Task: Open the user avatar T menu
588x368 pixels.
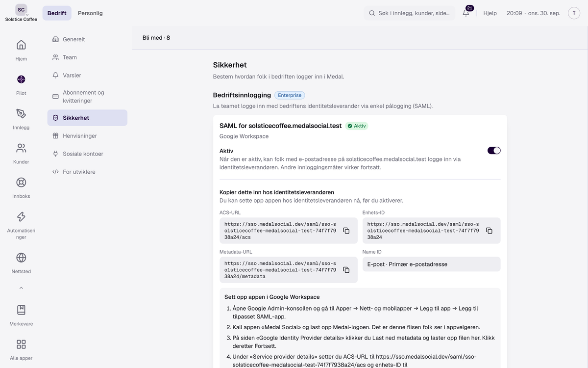Action: (x=574, y=13)
